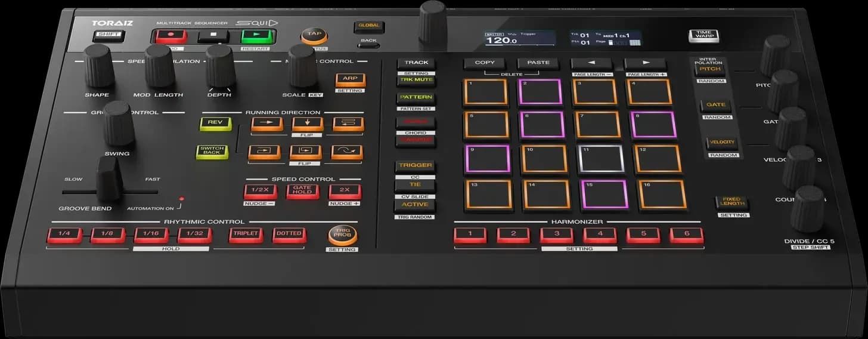Image resolution: width=868 pixels, height=339 pixels.
Task: Tap pad 15 with the purple border
Action: (604, 195)
